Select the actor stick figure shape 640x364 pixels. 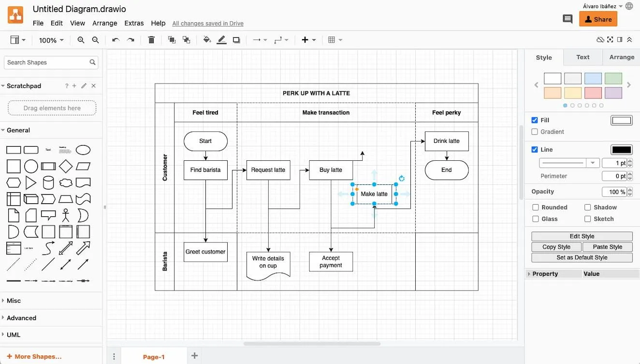(66, 215)
